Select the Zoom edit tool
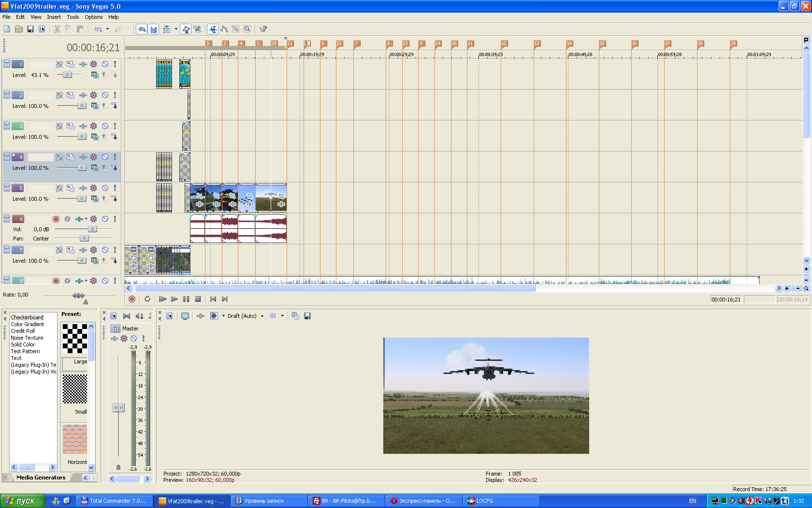 (247, 29)
